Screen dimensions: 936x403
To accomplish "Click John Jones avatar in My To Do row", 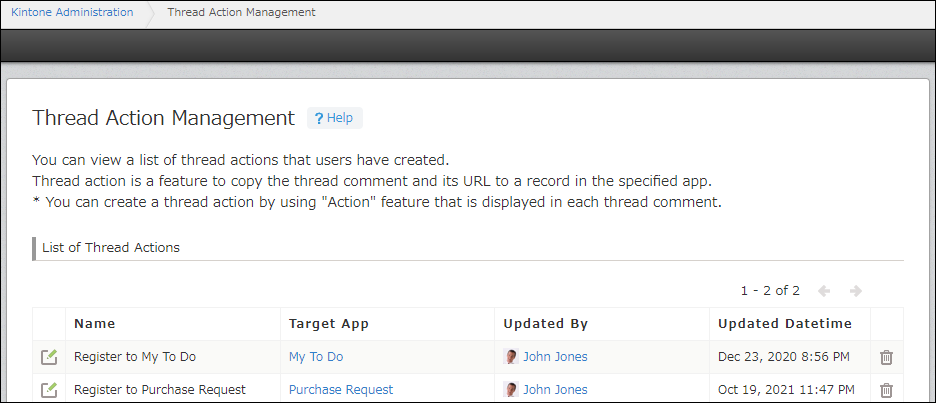I will point(511,357).
